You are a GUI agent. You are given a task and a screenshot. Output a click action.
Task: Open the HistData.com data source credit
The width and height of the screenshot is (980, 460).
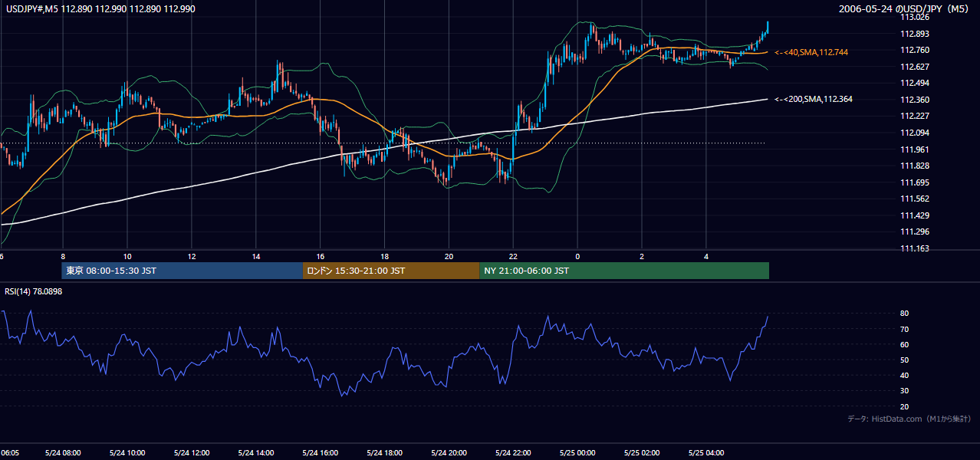(x=909, y=419)
